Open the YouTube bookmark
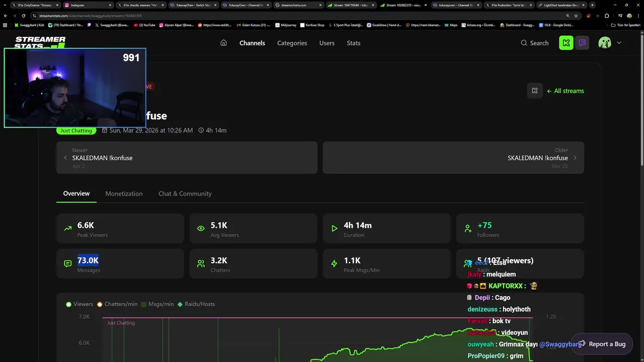The image size is (644, 362). point(145,25)
